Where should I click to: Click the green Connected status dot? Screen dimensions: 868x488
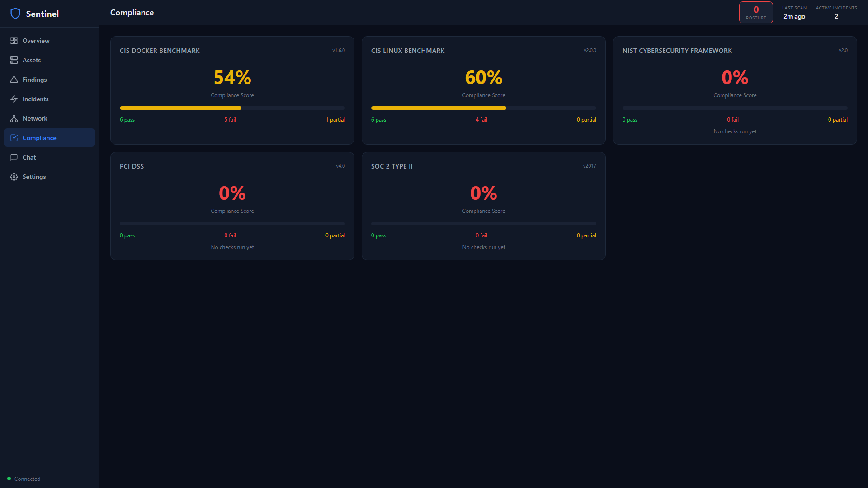tap(9, 479)
